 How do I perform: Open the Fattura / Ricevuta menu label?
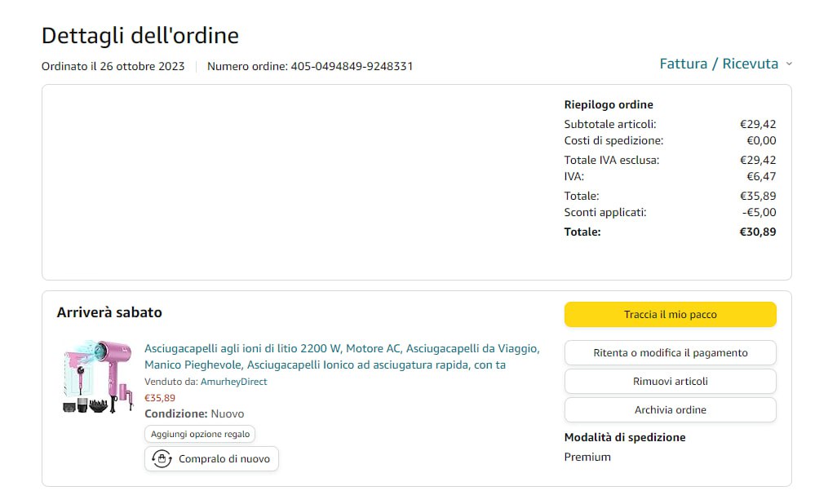(719, 64)
